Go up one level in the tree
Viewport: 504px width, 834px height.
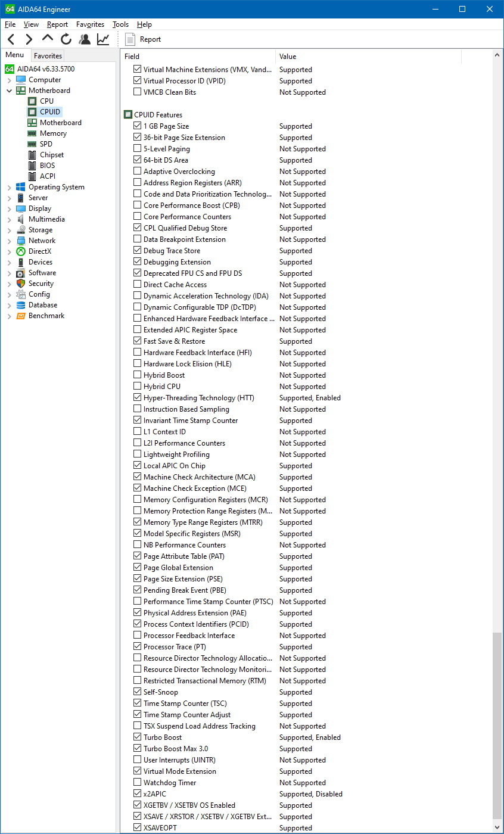pyautogui.click(x=48, y=39)
